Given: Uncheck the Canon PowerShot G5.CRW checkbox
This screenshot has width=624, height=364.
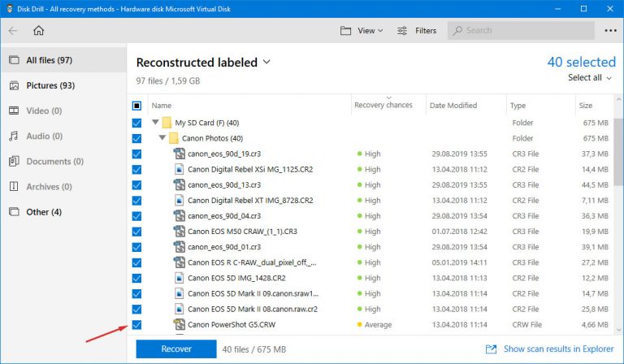Looking at the screenshot, I should coord(136,325).
